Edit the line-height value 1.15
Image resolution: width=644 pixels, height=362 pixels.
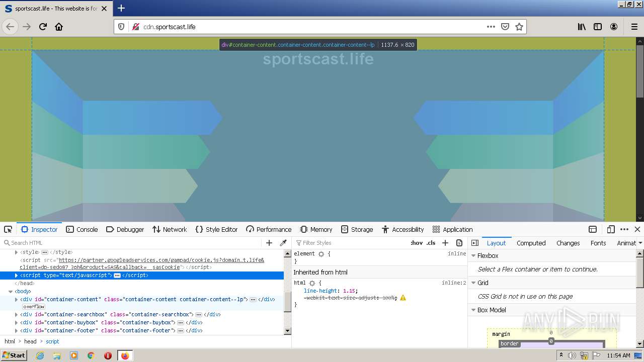349,291
